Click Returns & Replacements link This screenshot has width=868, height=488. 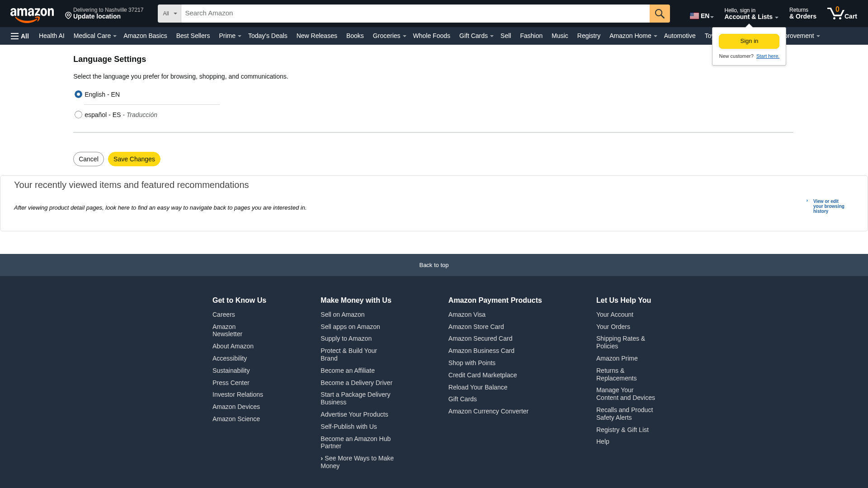coord(616,374)
